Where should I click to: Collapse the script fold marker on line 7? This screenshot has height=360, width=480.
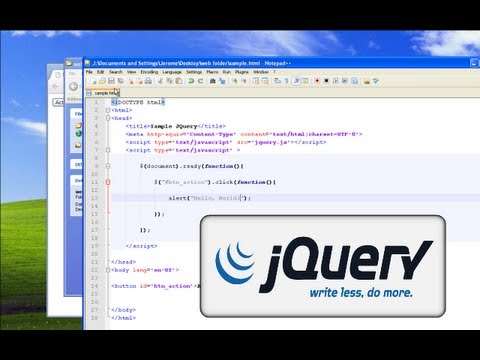108,150
